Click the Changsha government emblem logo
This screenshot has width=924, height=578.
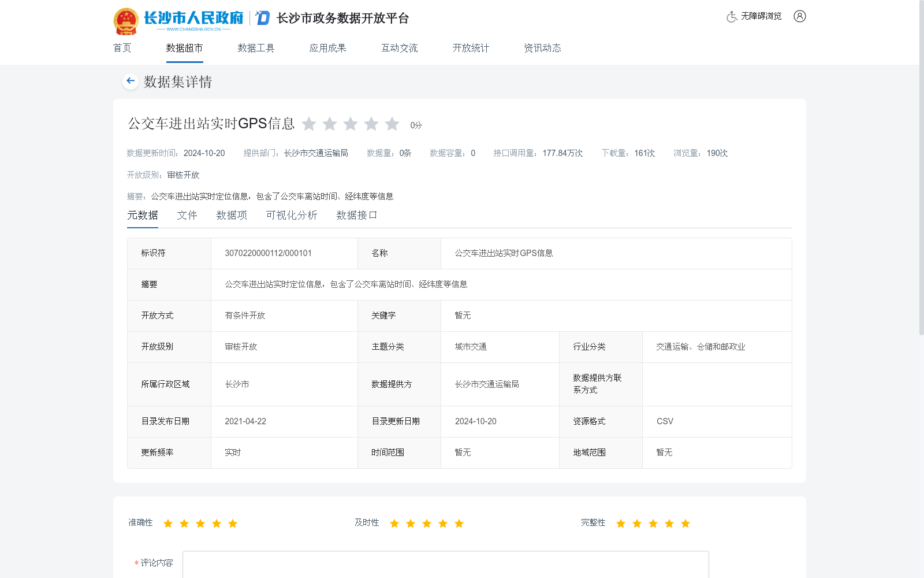click(126, 21)
